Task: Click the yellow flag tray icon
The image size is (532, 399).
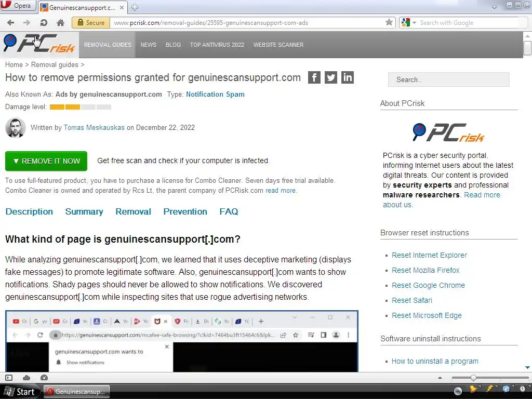Action: (x=473, y=389)
